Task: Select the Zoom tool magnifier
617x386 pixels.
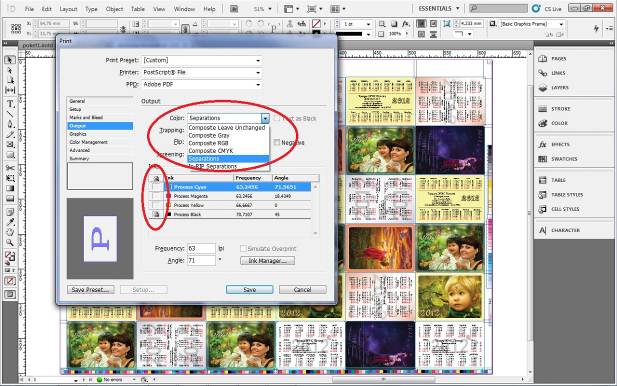Action: click(x=10, y=242)
